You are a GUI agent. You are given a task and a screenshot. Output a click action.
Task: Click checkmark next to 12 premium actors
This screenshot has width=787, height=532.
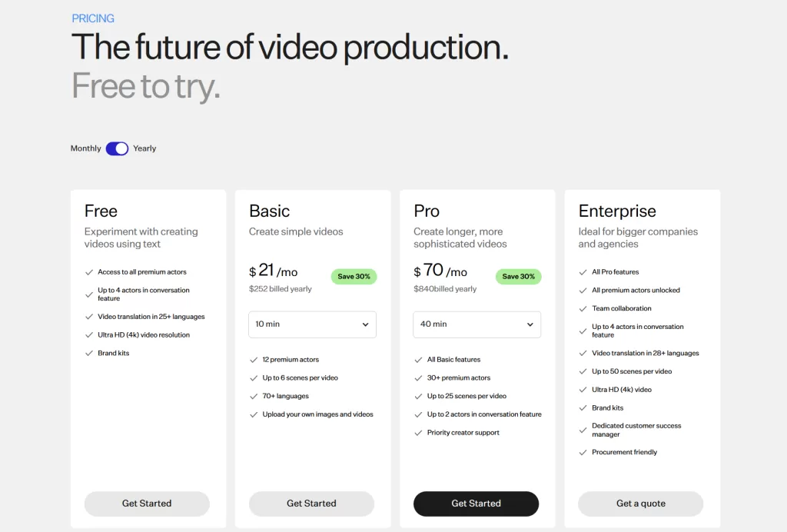(254, 360)
